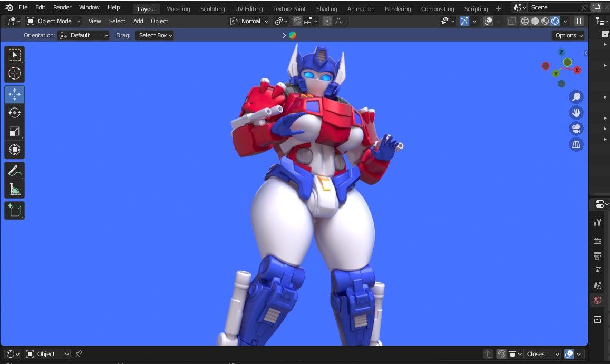Click the Scene name field
Viewport: 610px width, 364px height.
coord(554,7)
